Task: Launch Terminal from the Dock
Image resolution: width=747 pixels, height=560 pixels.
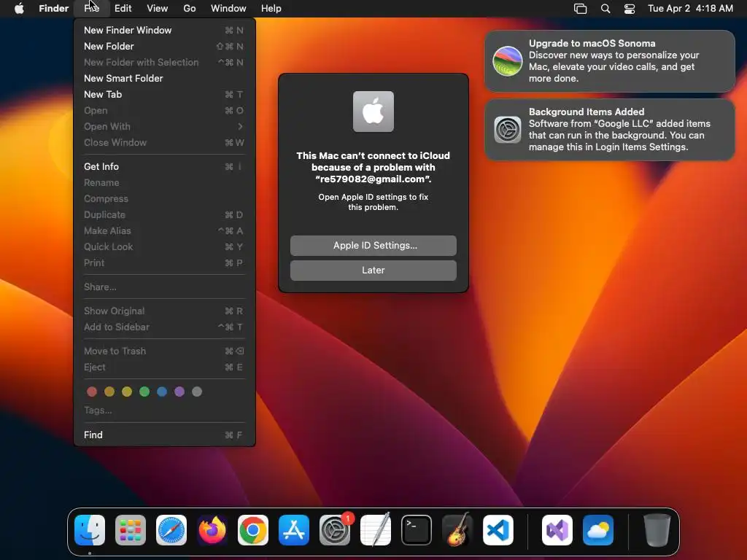Action: [417, 530]
